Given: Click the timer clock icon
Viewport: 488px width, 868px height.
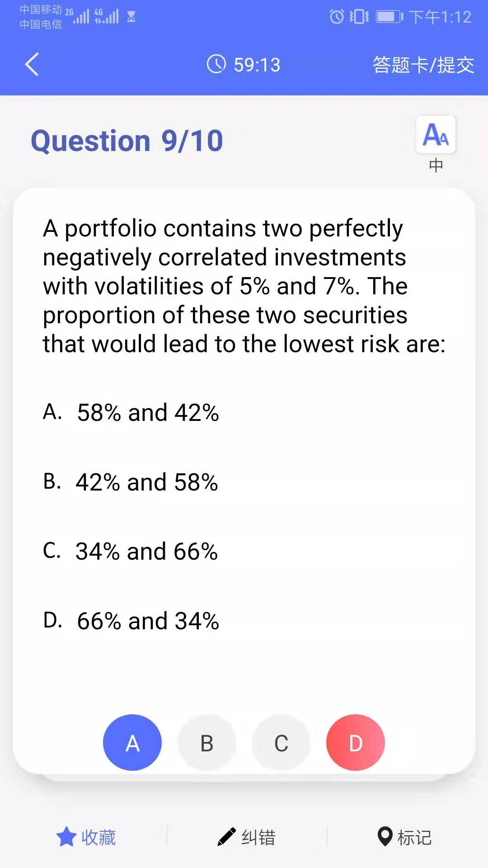Looking at the screenshot, I should 216,64.
